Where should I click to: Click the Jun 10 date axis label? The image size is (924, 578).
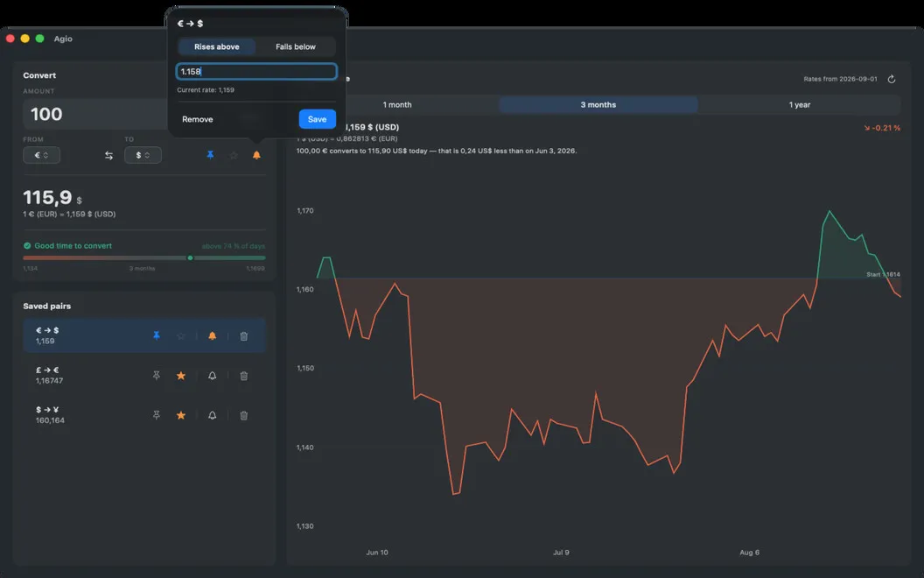click(377, 553)
